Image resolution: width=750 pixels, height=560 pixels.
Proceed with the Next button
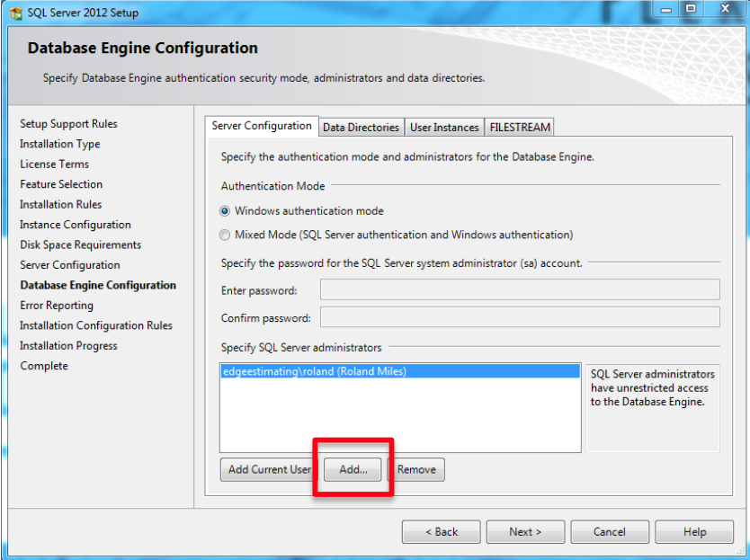[x=525, y=532]
